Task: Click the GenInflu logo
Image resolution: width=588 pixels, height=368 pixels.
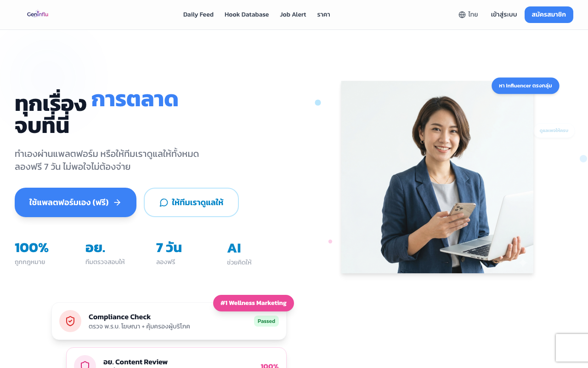Action: [x=38, y=14]
